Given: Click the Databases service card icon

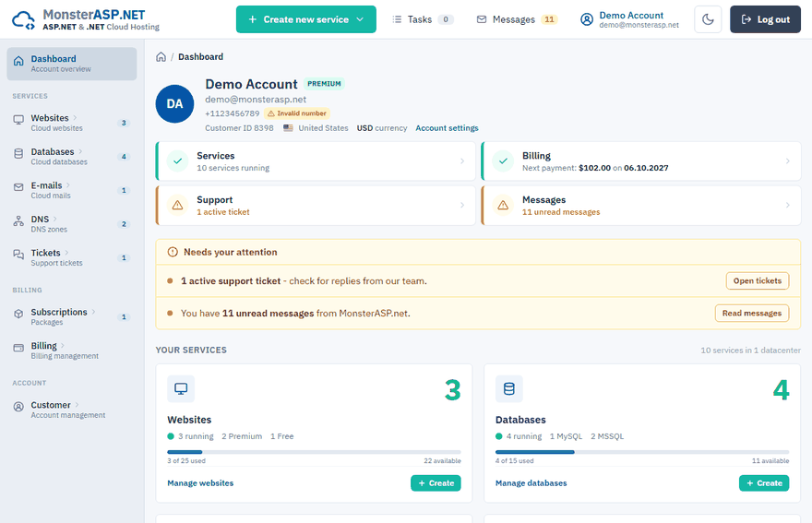Looking at the screenshot, I should (509, 389).
